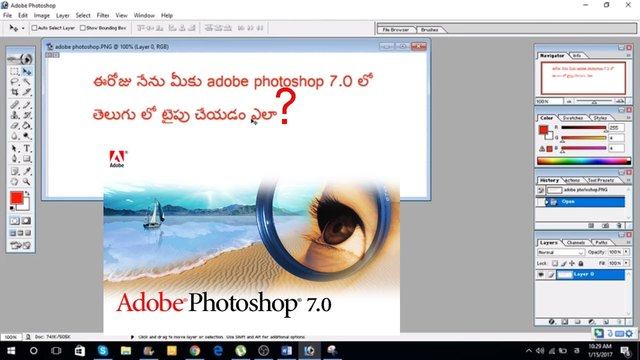The height and width of the screenshot is (360, 640).
Task: Select the Magic Wand tool
Action: point(27,82)
